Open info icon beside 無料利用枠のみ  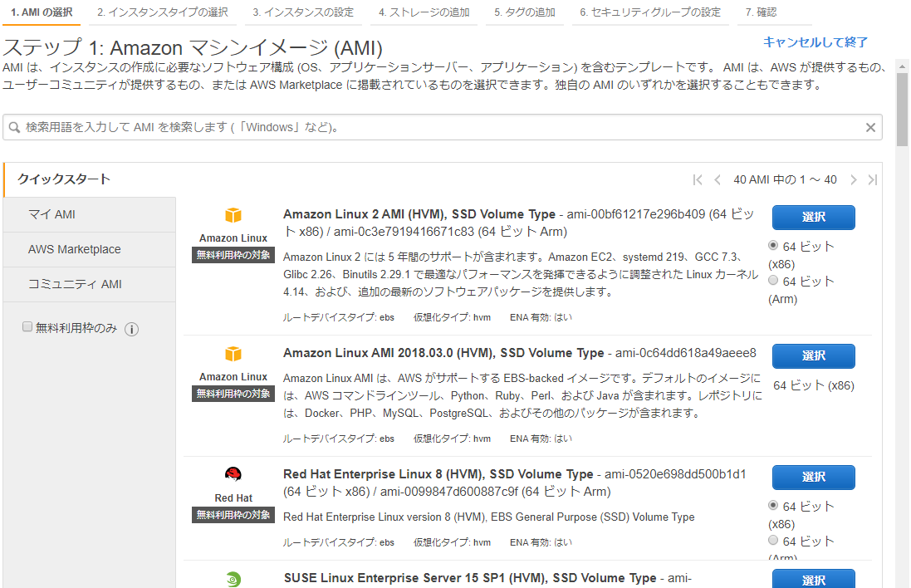(132, 330)
